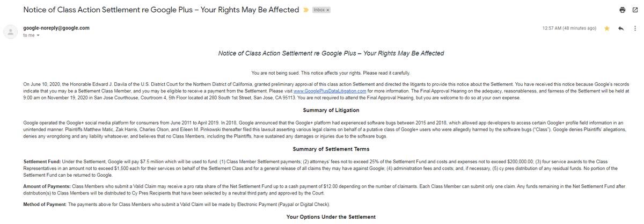The image size is (644, 224).
Task: Print this email with the printer icon
Action: tap(623, 10)
